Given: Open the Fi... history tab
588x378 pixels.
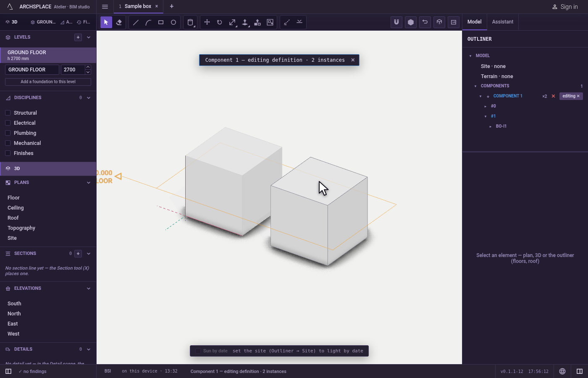Looking at the screenshot, I should pyautogui.click(x=84, y=22).
